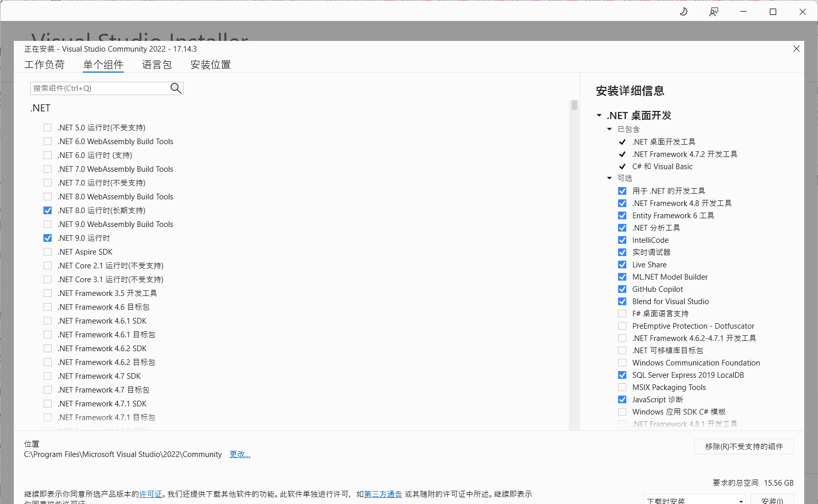This screenshot has width=818, height=504.
Task: Check .NET Aspire SDK component
Action: click(48, 252)
